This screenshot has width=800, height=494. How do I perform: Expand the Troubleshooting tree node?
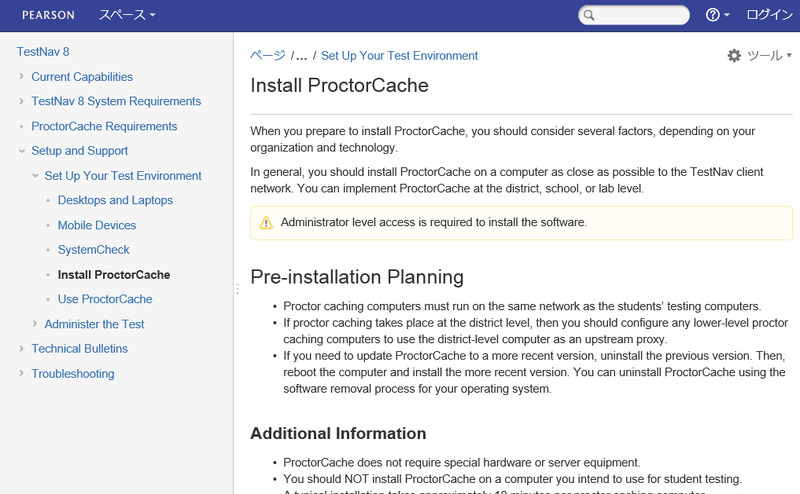click(22, 374)
